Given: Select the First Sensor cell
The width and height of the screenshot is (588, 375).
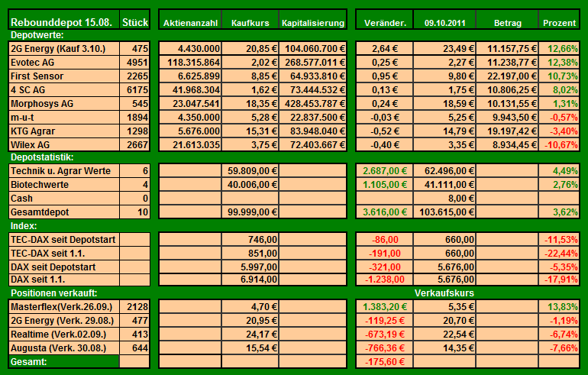Looking at the screenshot, I should point(64,76).
